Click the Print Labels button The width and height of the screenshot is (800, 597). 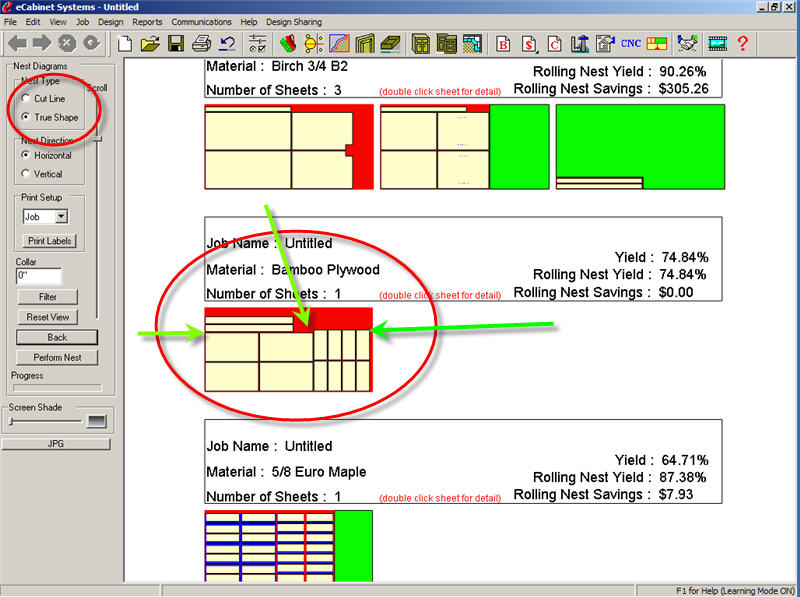click(x=49, y=241)
